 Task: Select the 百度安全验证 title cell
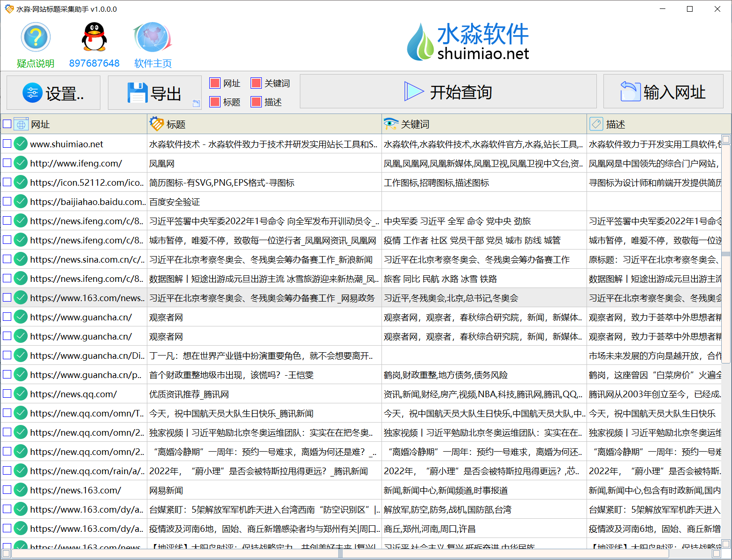(264, 202)
